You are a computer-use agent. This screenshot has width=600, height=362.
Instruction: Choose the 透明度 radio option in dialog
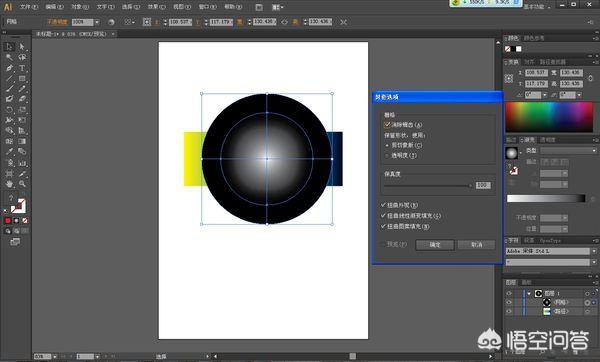pyautogui.click(x=387, y=156)
